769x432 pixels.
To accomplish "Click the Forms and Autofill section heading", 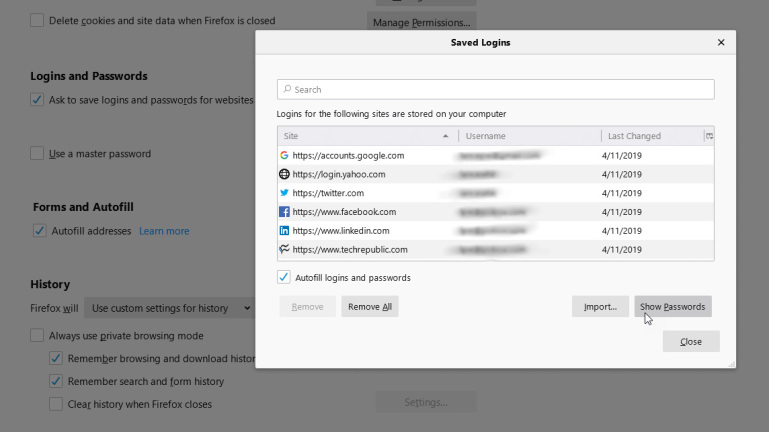I will [83, 207].
